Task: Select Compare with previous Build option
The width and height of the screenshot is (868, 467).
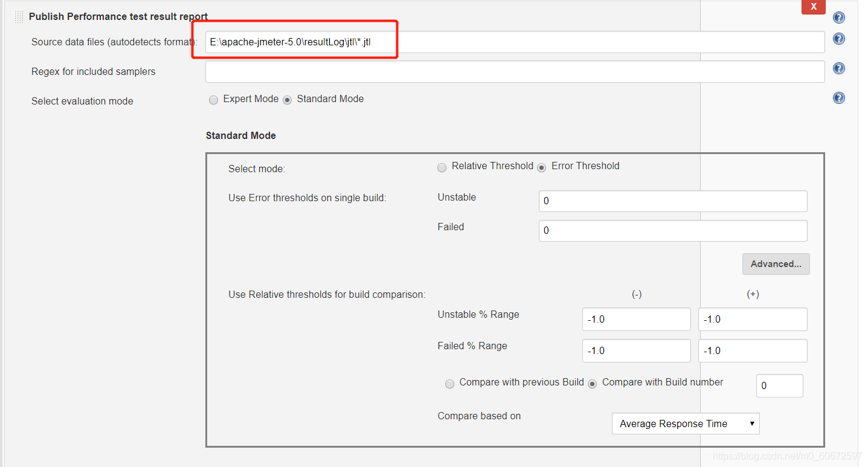Action: (449, 384)
